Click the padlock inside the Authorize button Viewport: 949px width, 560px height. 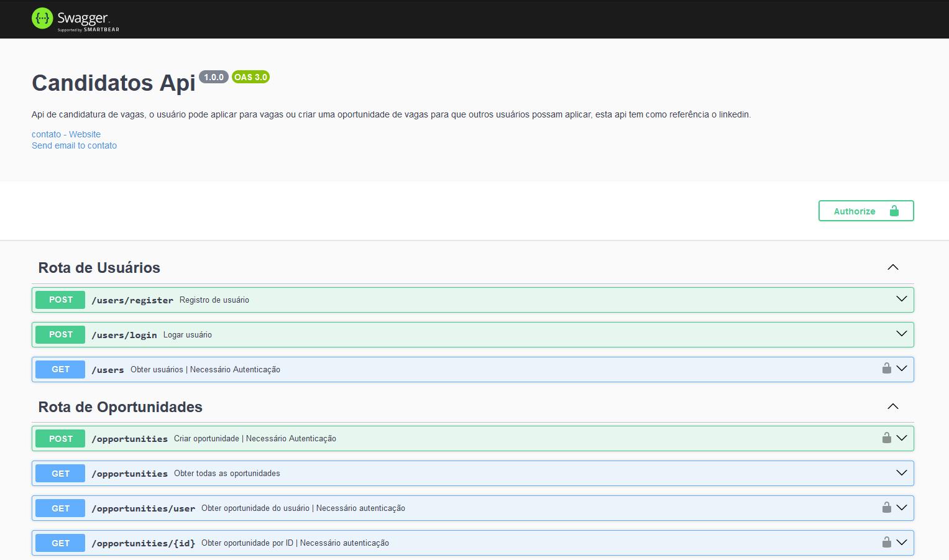894,211
